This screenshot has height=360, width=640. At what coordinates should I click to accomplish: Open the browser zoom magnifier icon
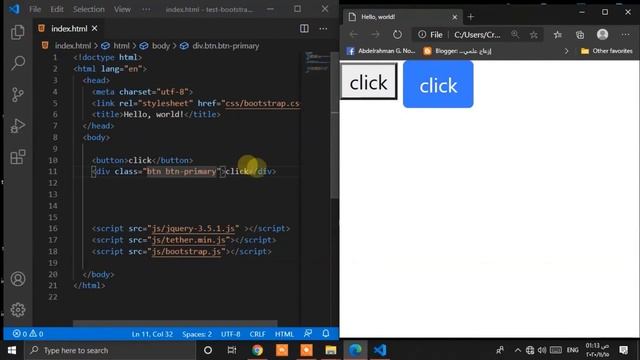click(515, 35)
